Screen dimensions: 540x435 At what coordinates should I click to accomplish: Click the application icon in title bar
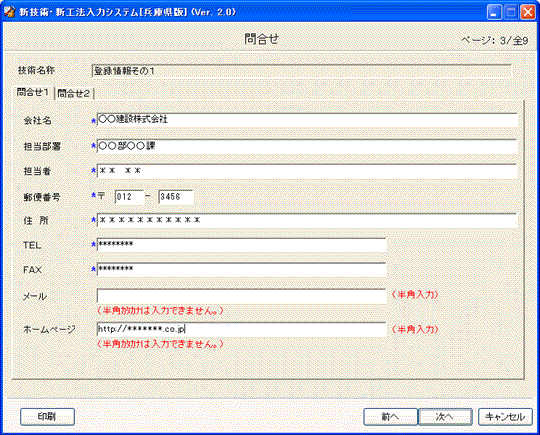[x=9, y=12]
